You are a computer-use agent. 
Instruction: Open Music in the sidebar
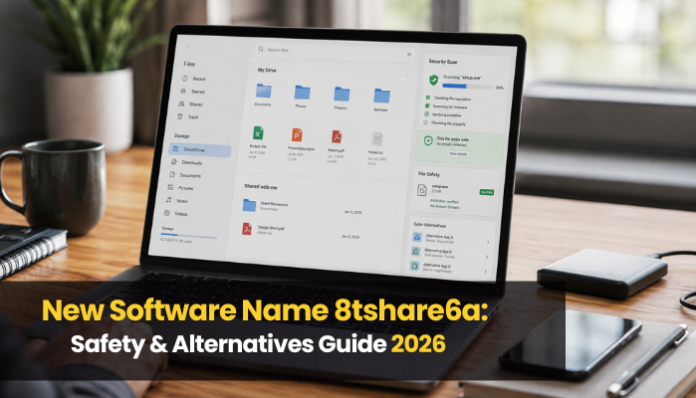177,201
